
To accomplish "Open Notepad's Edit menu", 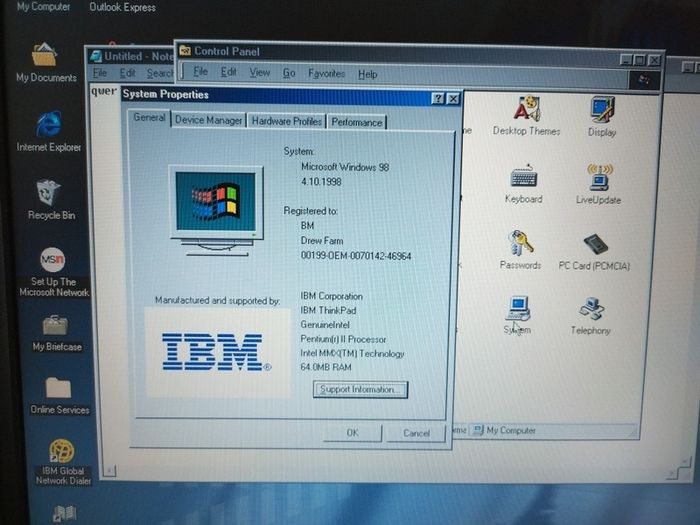I will (127, 73).
